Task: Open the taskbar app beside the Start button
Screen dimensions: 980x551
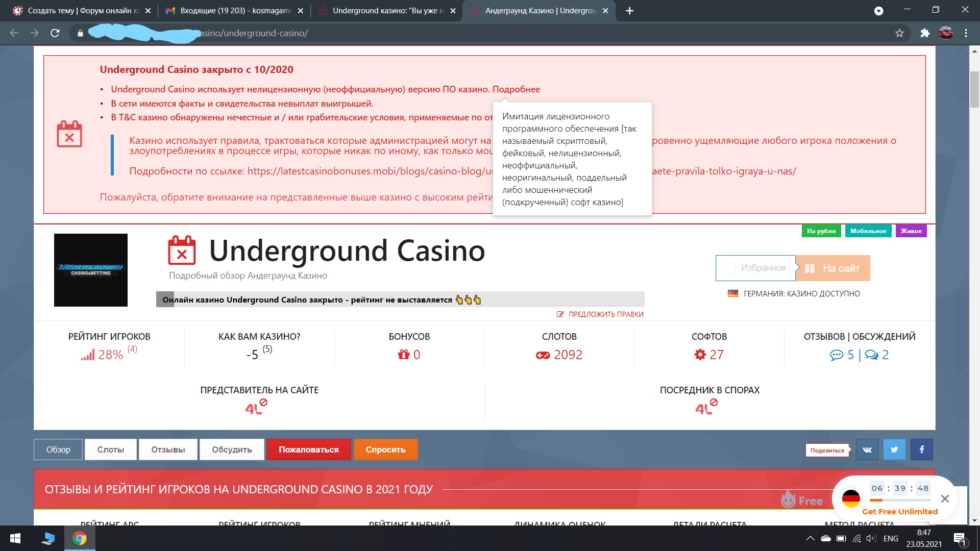Action: pos(48,538)
